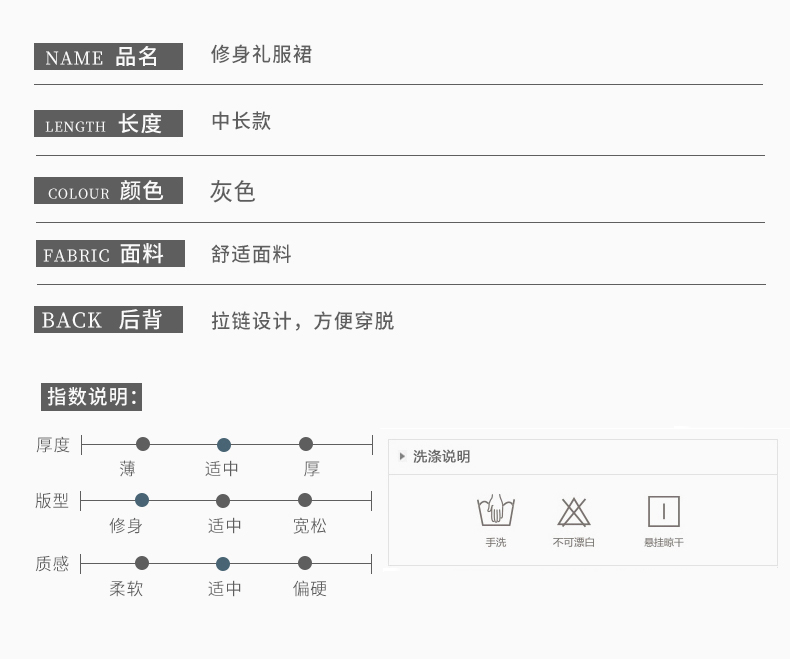
Task: Click the COLOUR 颜色 label
Action: pyautogui.click(x=108, y=191)
